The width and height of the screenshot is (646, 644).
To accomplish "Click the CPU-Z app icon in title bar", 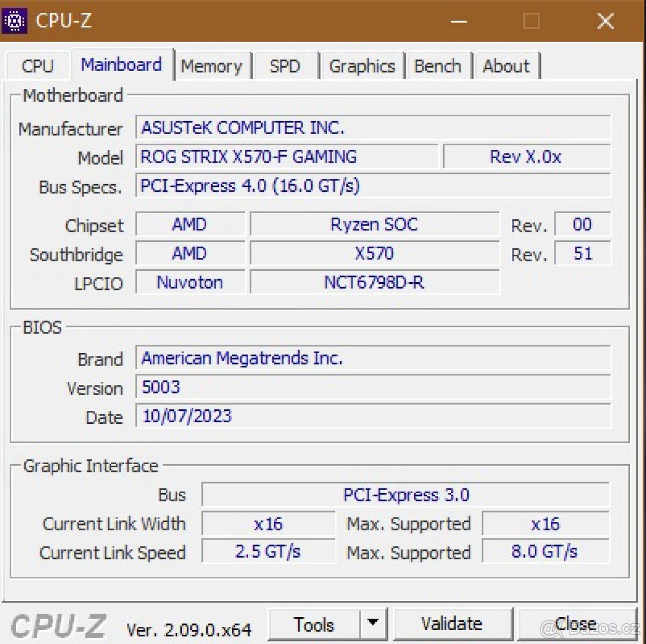I will click(15, 20).
